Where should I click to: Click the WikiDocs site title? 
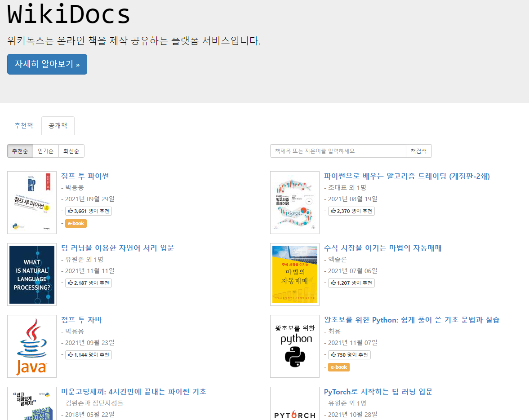click(x=69, y=14)
